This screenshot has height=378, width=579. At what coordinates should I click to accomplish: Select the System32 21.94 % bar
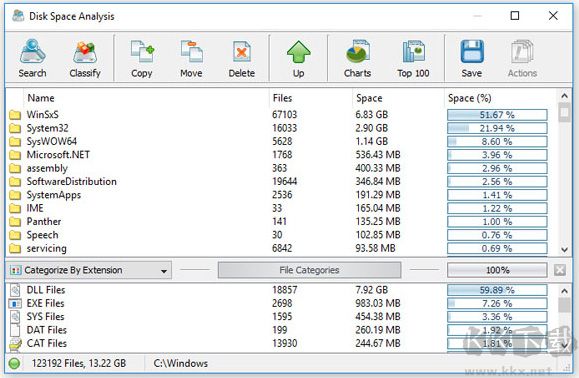(497, 128)
